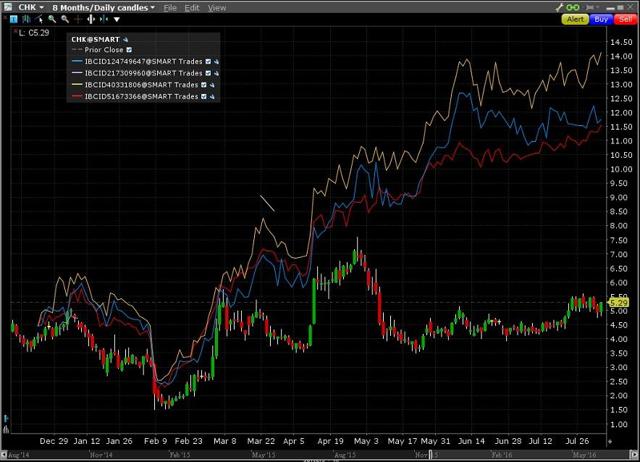Click the pin icon in title bar
The width and height of the screenshot is (640, 462).
[591, 7]
